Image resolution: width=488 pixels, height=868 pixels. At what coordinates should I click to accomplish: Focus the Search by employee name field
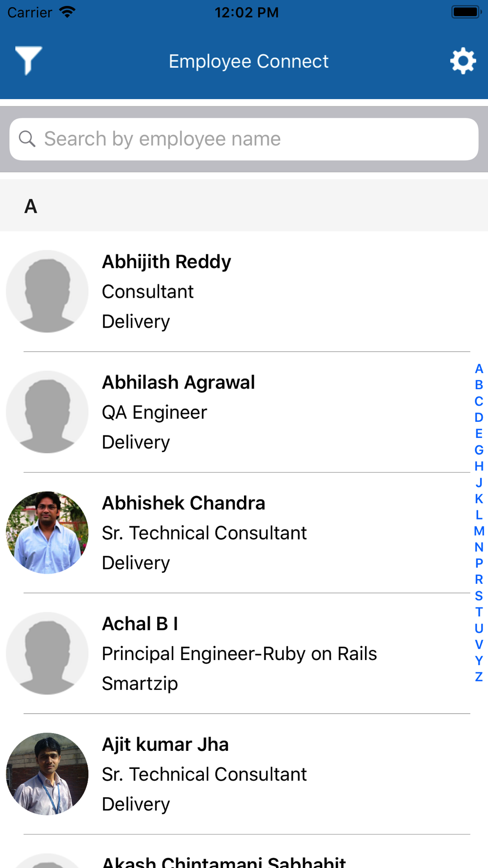(x=244, y=139)
